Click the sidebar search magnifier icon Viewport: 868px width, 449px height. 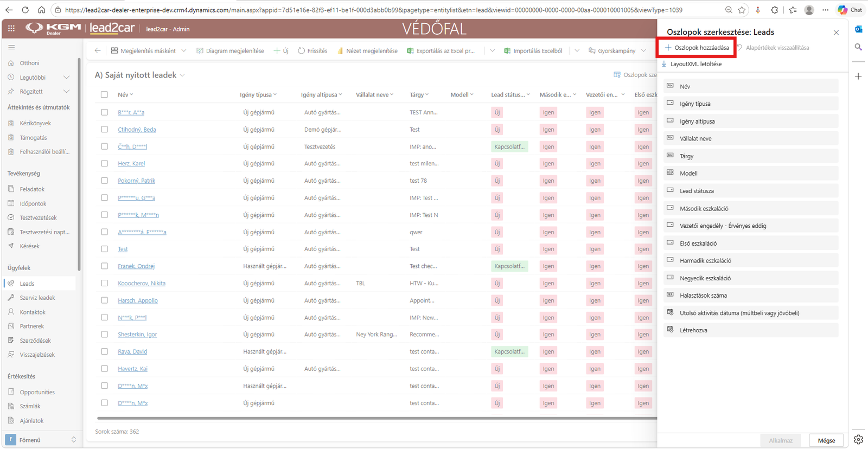(x=858, y=47)
